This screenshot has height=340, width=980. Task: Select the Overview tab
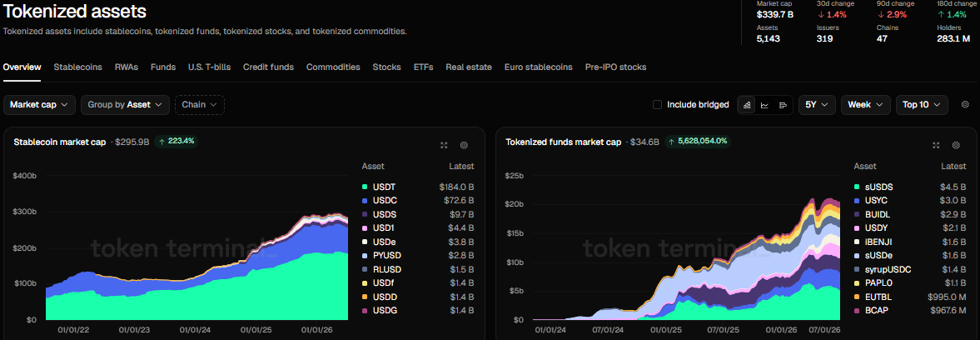click(22, 67)
